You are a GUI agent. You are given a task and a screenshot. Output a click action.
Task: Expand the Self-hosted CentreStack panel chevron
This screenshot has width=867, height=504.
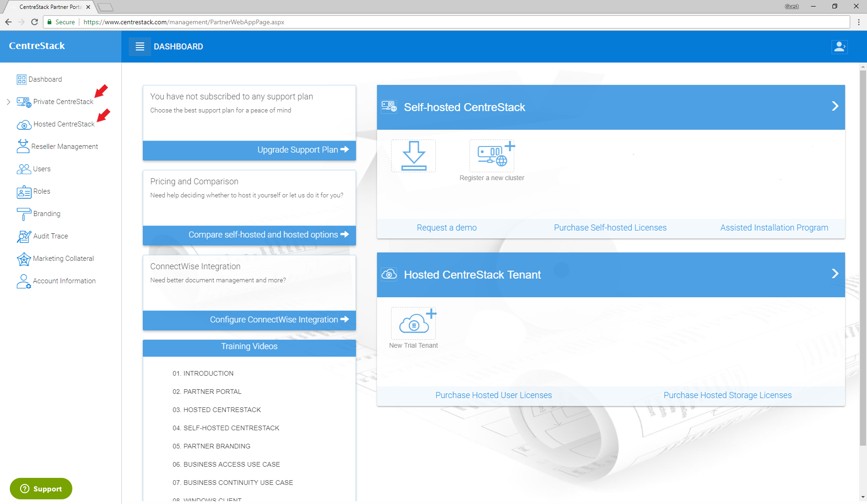[x=835, y=106]
